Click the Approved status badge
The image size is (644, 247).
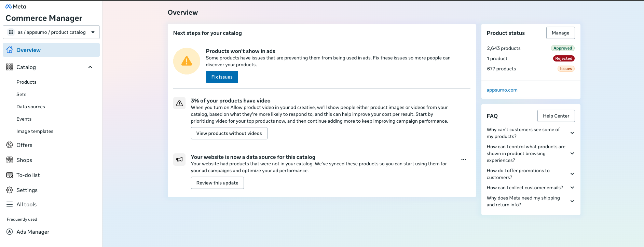coord(563,48)
